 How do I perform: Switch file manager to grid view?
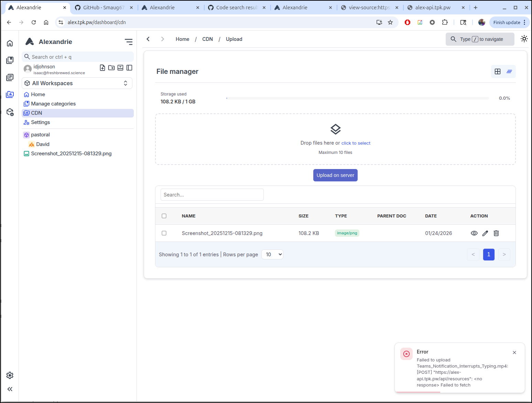tap(497, 71)
